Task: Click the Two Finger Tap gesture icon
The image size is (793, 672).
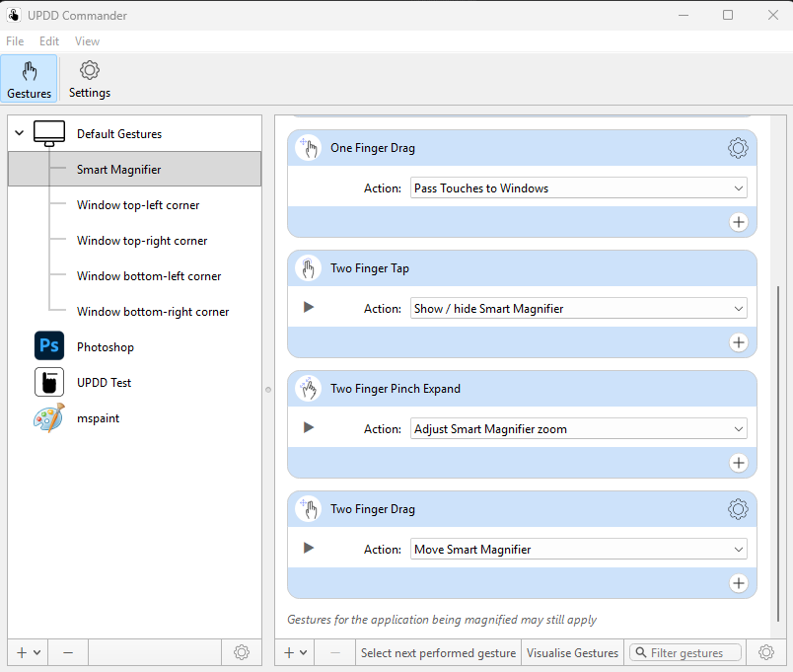Action: point(308,268)
